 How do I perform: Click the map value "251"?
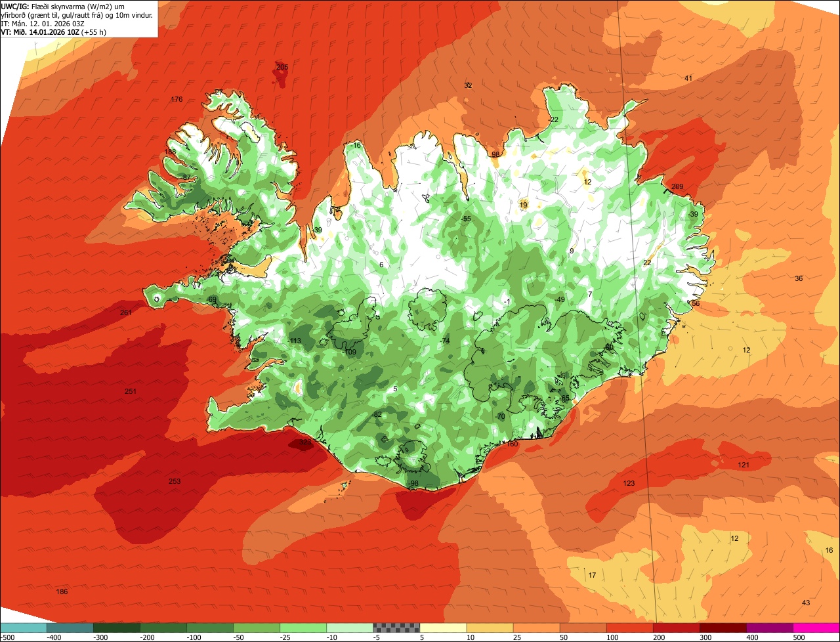coord(131,391)
